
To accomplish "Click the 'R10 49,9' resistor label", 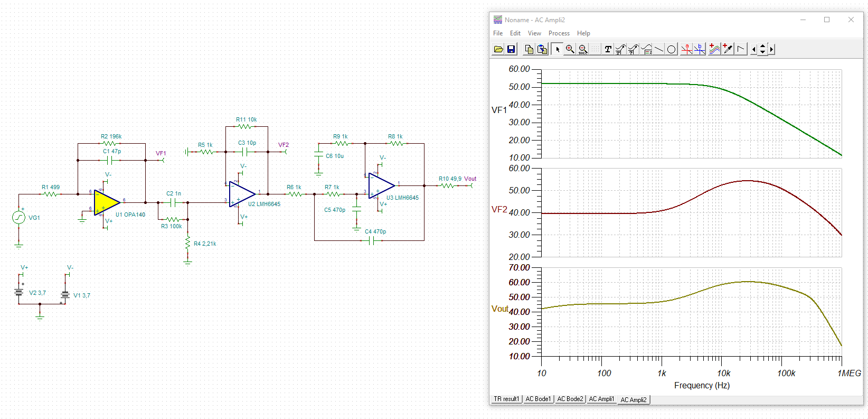I will pyautogui.click(x=450, y=179).
